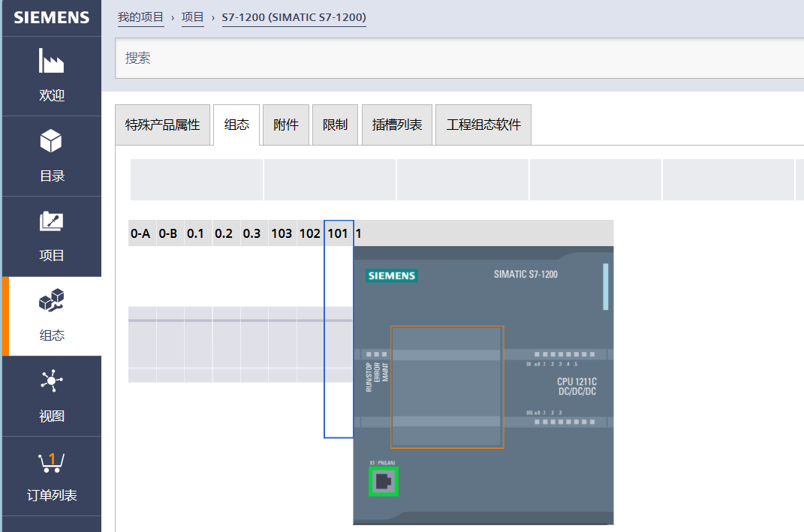Open the 欢迎 factory icon in sidebar
The image size is (804, 532).
[x=51, y=62]
